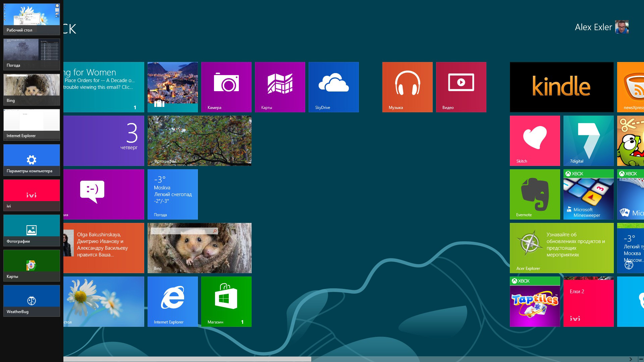Open the Магазин store tile

(x=226, y=301)
